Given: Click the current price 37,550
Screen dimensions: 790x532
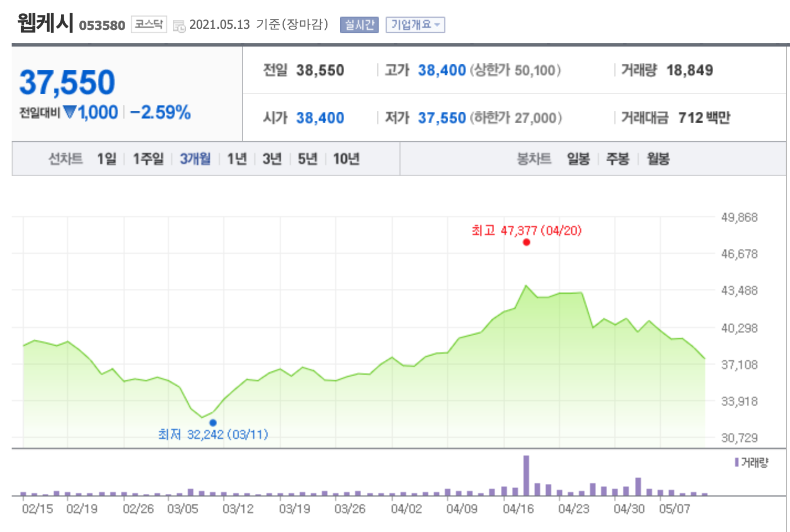Looking at the screenshot, I should pos(67,83).
